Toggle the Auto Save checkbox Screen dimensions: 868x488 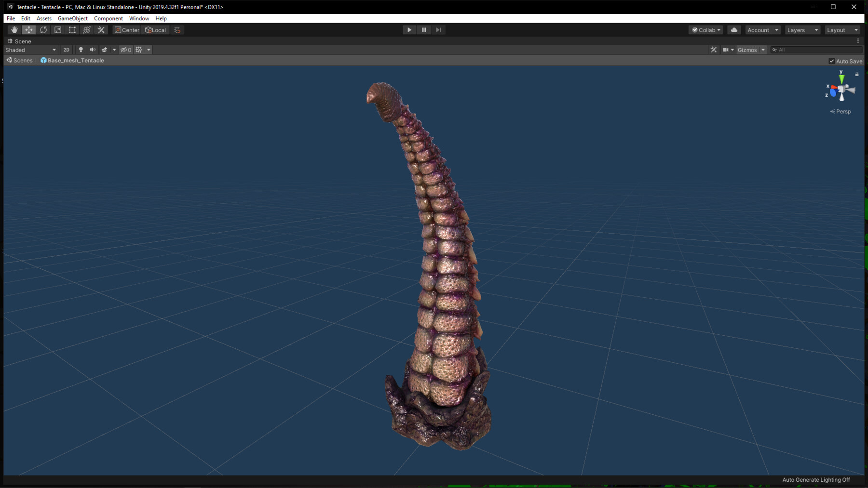point(832,61)
